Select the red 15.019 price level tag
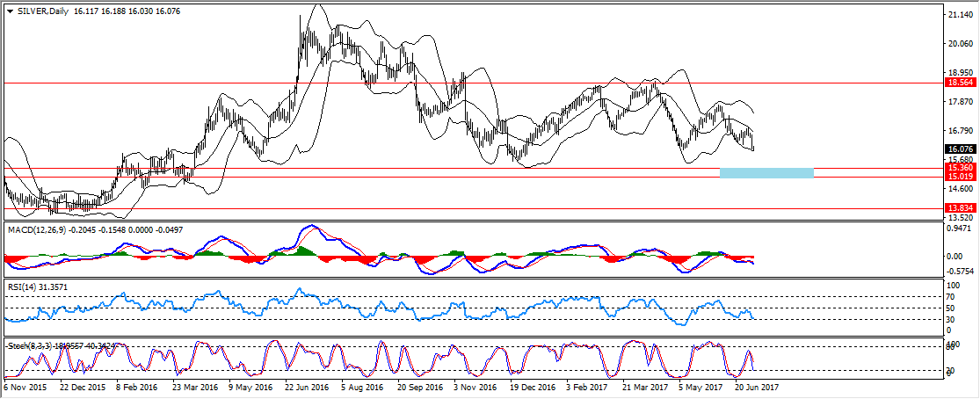The height and width of the screenshot is (399, 980). tap(959, 177)
